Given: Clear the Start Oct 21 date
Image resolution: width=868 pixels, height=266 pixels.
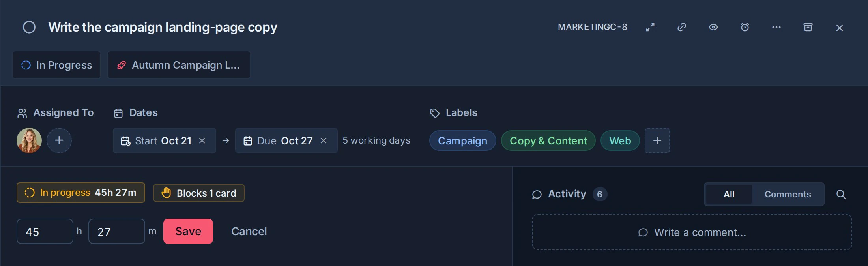Looking at the screenshot, I should tap(202, 140).
